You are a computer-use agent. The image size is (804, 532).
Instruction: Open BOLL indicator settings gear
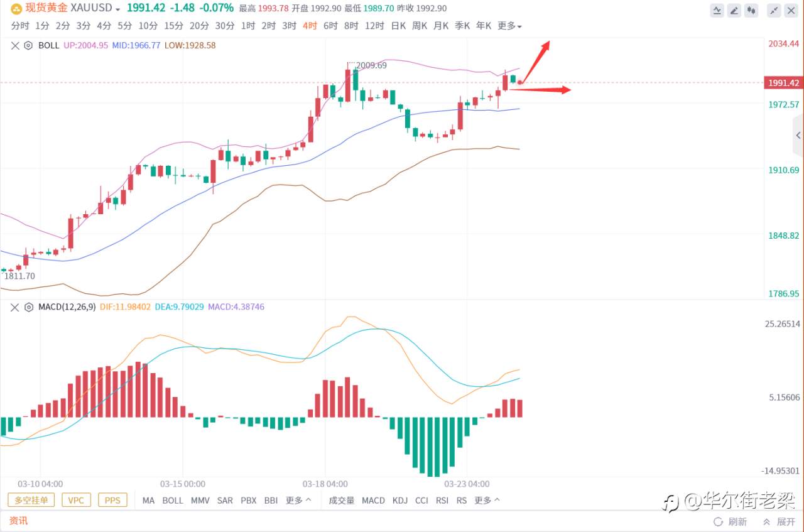28,45
